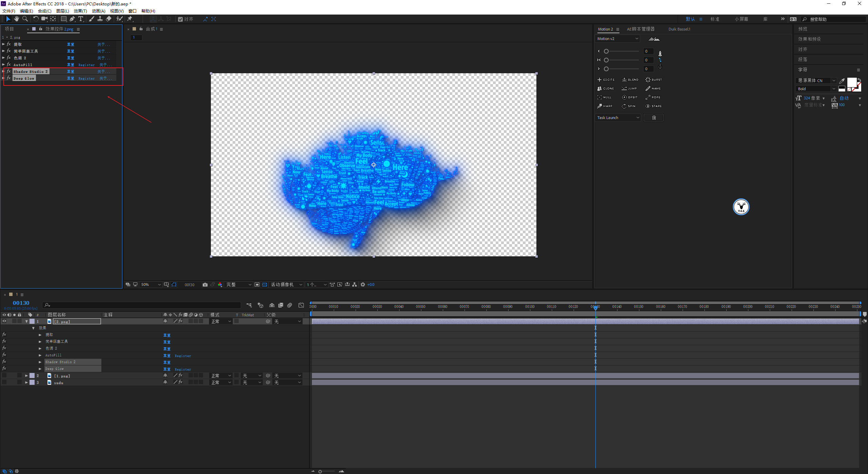Image resolution: width=868 pixels, height=474 pixels.
Task: Toggle visibility eye of 2.png layer
Action: click(x=4, y=321)
